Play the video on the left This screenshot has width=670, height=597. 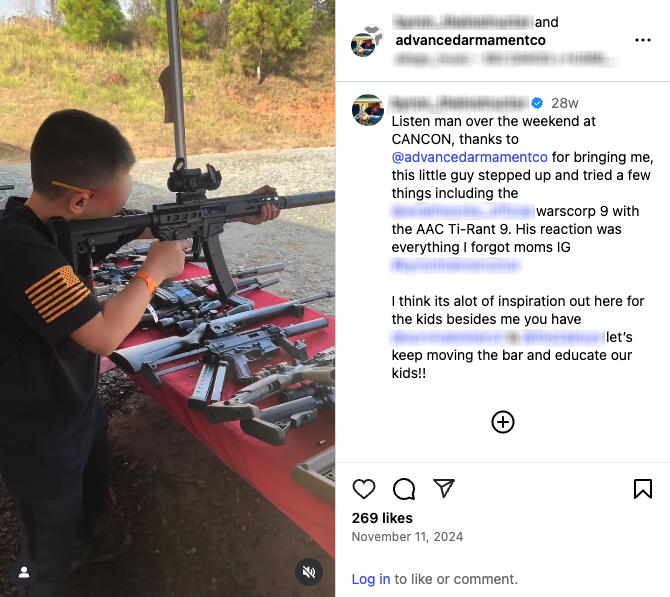168,298
